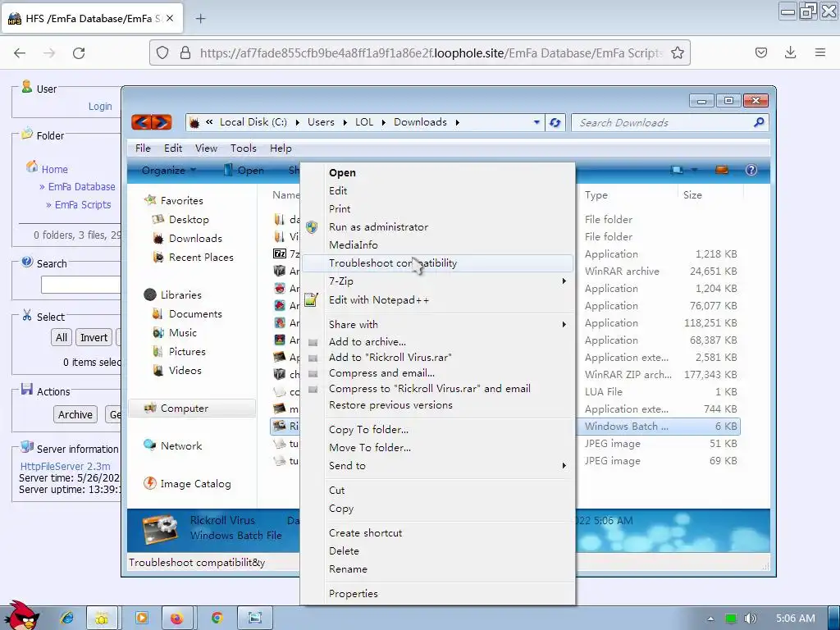Click the HttpFileServer 2.3m link

[66, 467]
